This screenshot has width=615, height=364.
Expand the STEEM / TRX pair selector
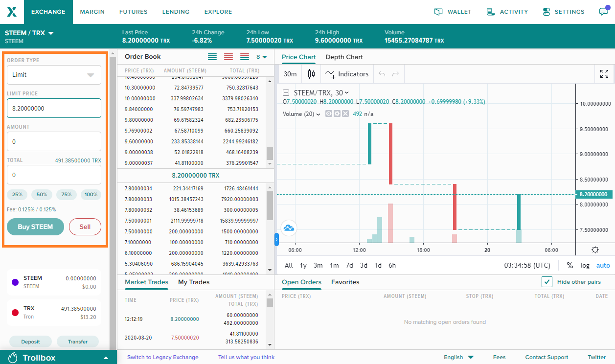(29, 33)
